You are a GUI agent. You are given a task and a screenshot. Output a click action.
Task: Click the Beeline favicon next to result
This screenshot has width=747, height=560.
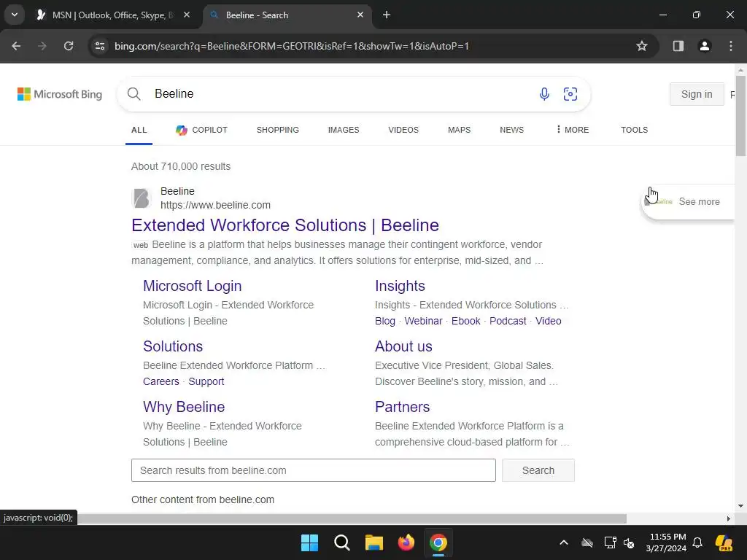pos(142,198)
